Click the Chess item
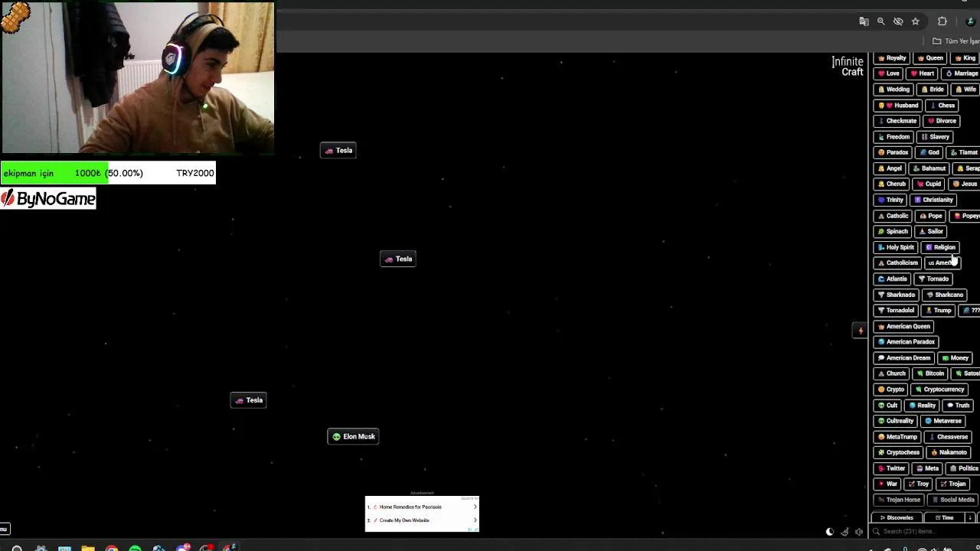 (x=942, y=106)
